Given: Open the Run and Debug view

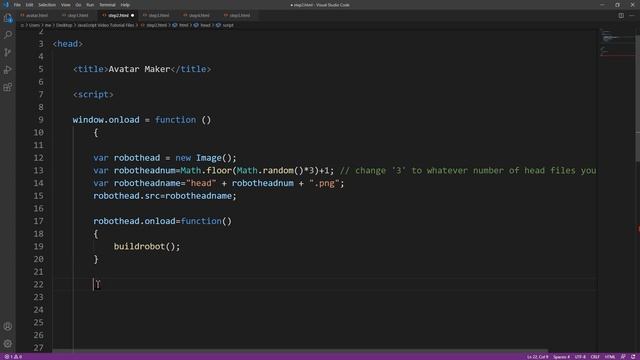Looking at the screenshot, I should pos(8,70).
